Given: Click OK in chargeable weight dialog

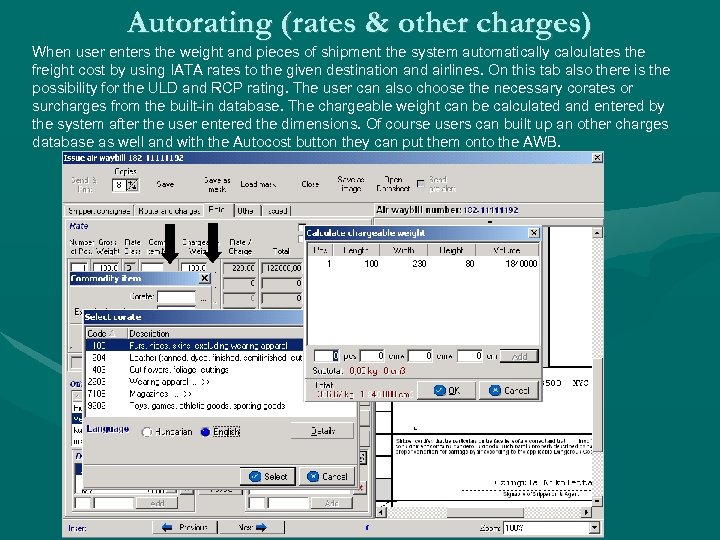Looking at the screenshot, I should (x=447, y=390).
